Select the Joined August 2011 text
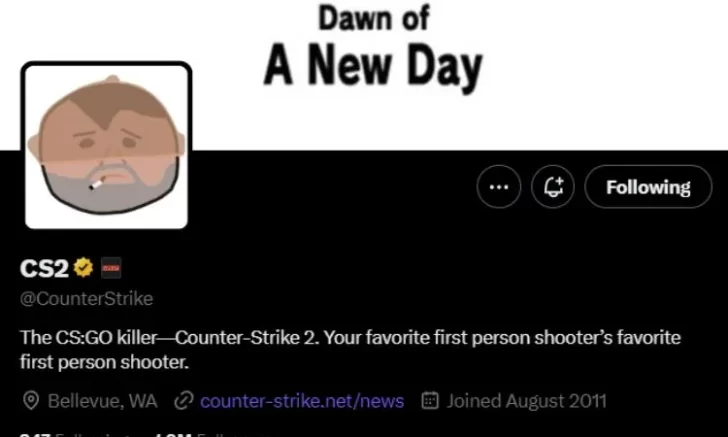 (x=526, y=401)
